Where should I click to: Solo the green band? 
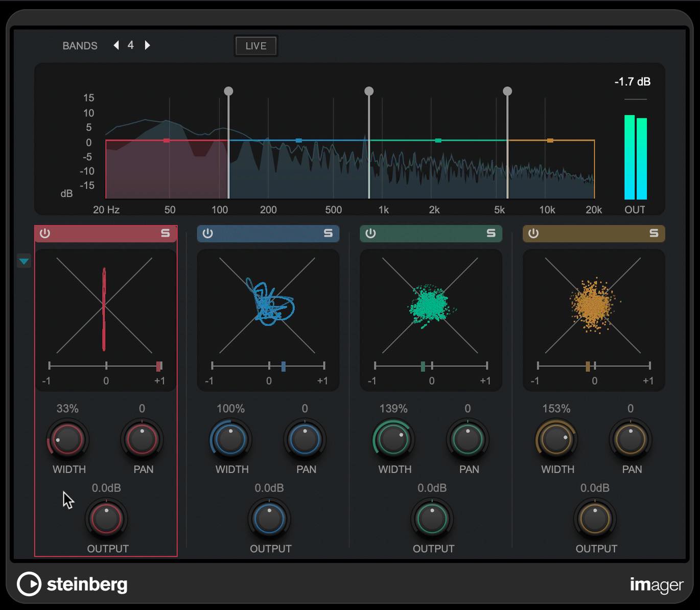coord(491,233)
